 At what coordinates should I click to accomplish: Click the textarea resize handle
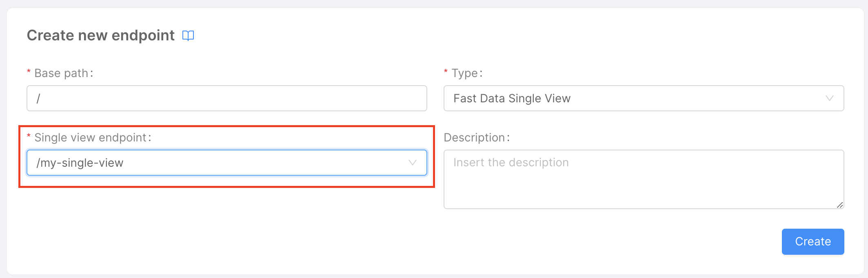[840, 205]
